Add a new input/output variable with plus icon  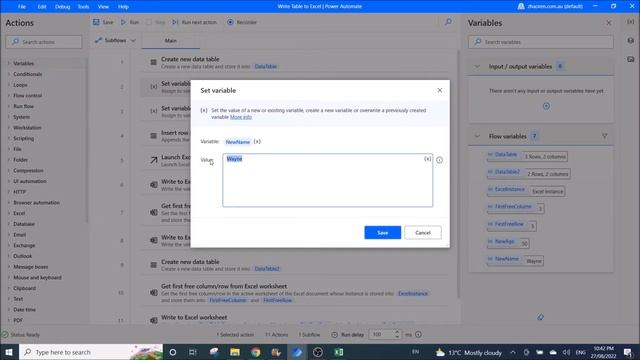pyautogui.click(x=546, y=106)
